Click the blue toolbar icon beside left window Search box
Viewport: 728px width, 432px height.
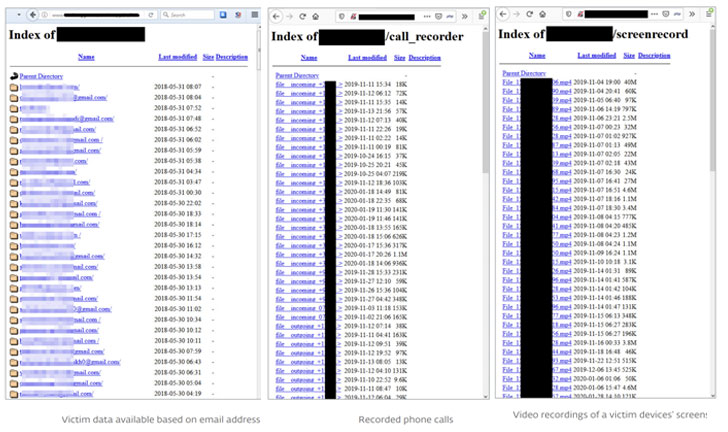(223, 15)
